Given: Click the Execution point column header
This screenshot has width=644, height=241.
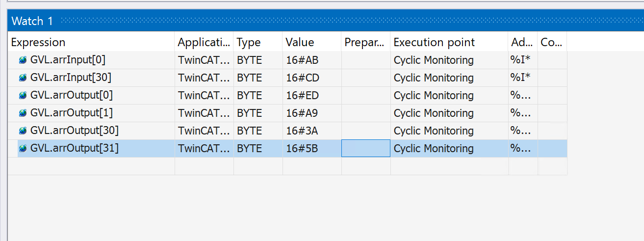Looking at the screenshot, I should pos(434,42).
